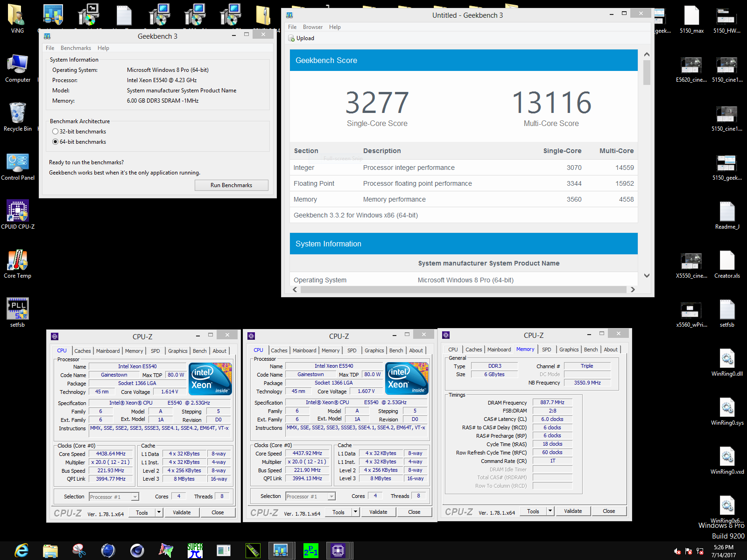Launch Snipping Tool from taskbar
The height and width of the screenshot is (560, 747).
(79, 551)
